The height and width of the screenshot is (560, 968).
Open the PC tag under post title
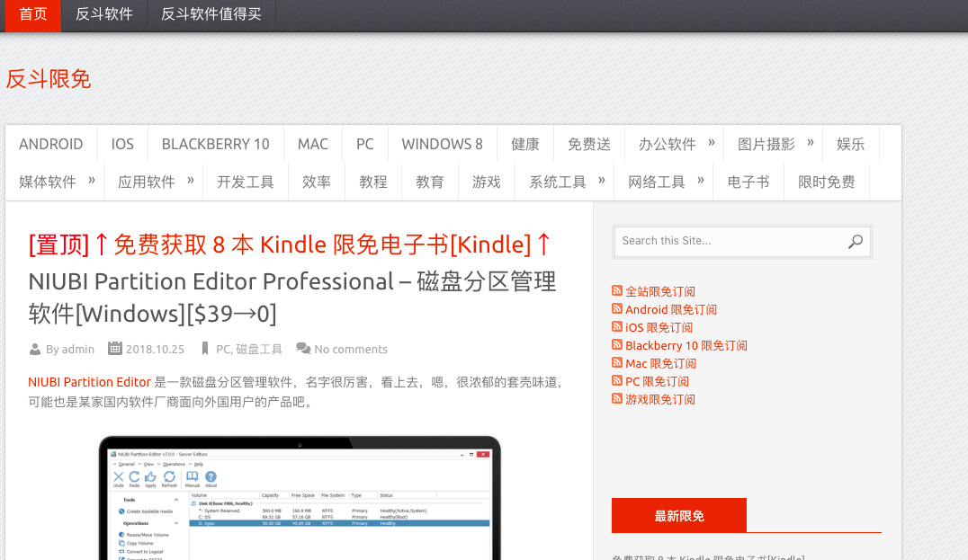[x=222, y=349]
